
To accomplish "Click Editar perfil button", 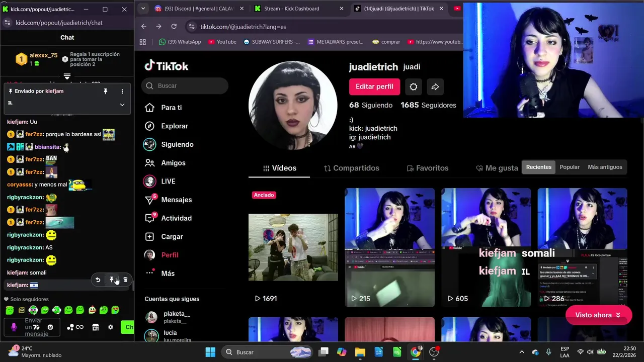I will (374, 86).
